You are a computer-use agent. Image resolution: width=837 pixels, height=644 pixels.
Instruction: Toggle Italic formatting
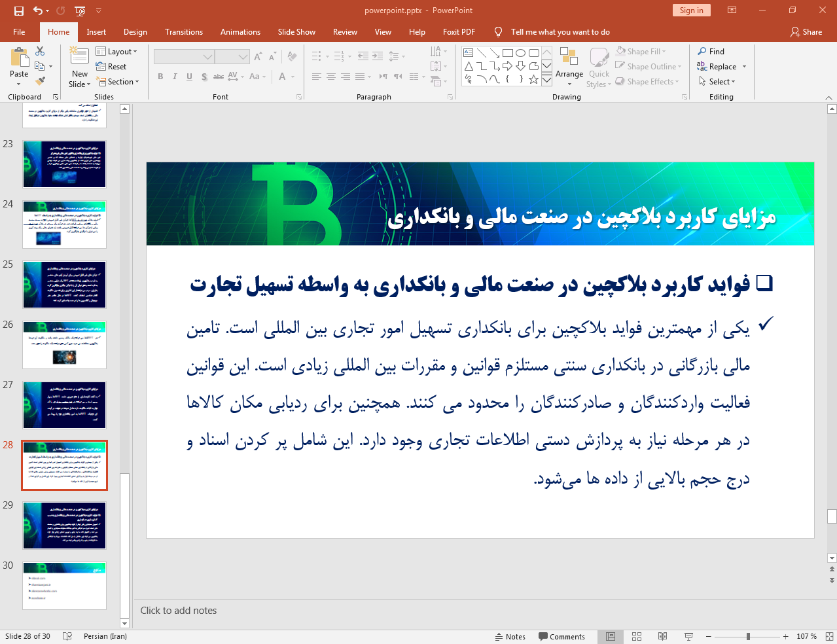point(175,77)
